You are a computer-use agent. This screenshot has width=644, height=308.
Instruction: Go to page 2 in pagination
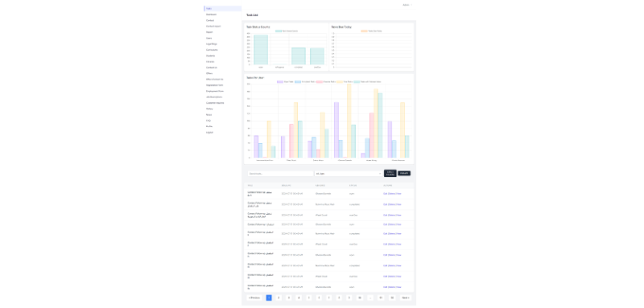tap(279, 298)
